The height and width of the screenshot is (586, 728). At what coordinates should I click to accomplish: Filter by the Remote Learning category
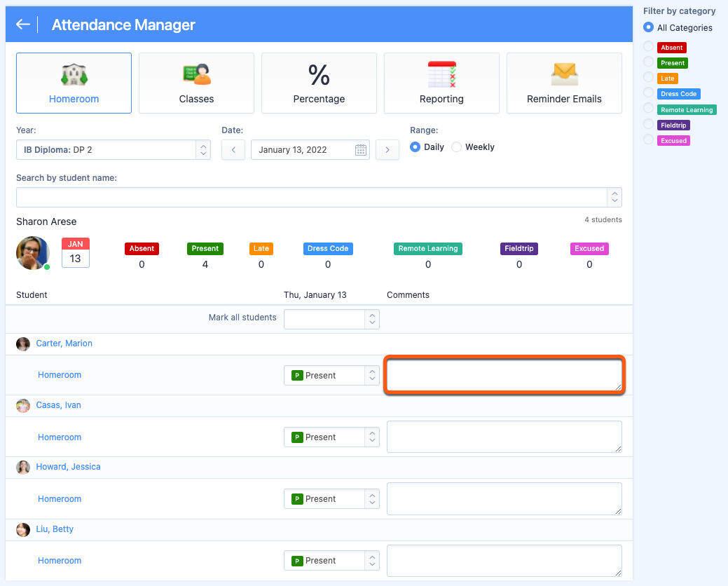click(649, 108)
